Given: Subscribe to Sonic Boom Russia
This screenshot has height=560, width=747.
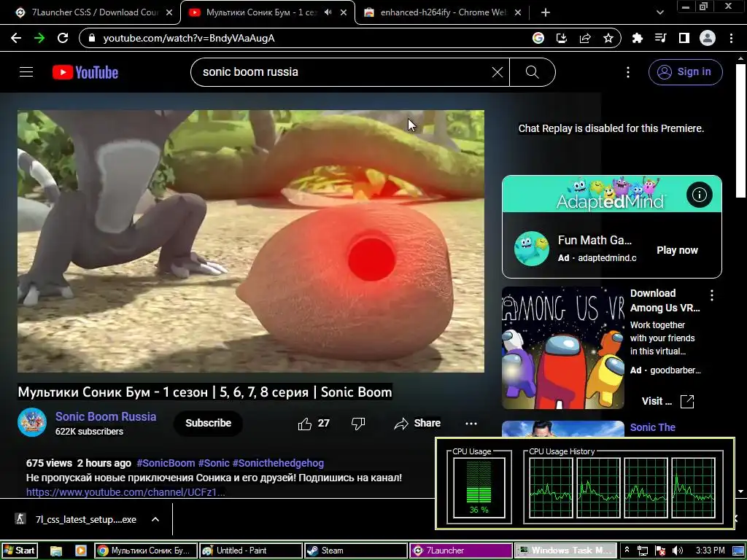Looking at the screenshot, I should pos(208,423).
